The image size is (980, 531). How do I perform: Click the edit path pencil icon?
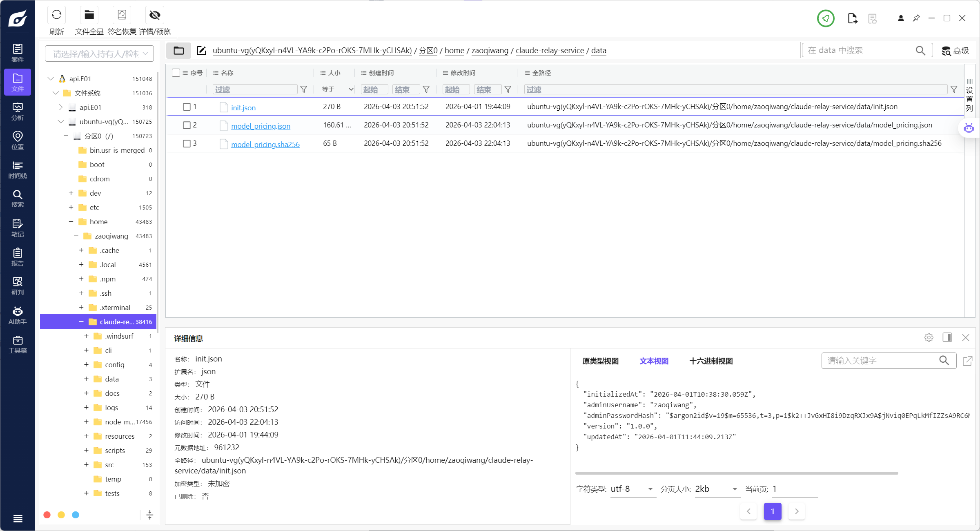pyautogui.click(x=201, y=51)
